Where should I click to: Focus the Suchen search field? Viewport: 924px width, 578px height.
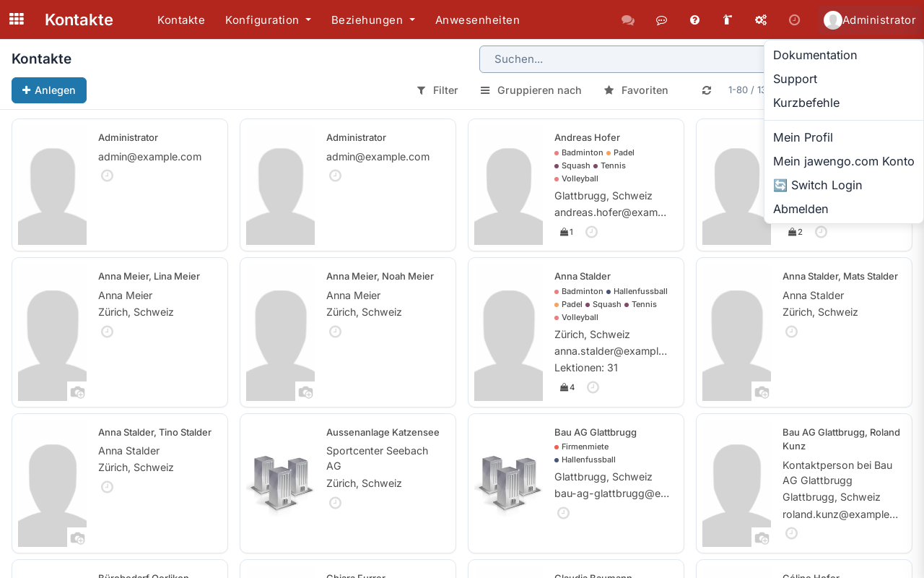621,59
